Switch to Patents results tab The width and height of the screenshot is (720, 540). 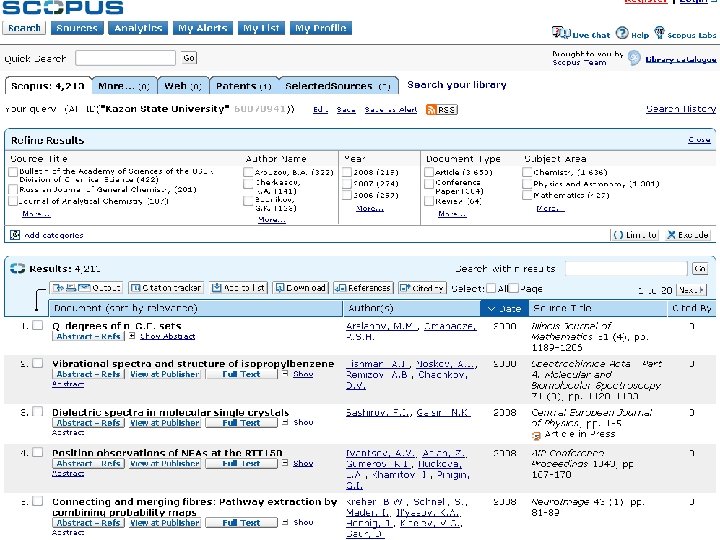[244, 86]
